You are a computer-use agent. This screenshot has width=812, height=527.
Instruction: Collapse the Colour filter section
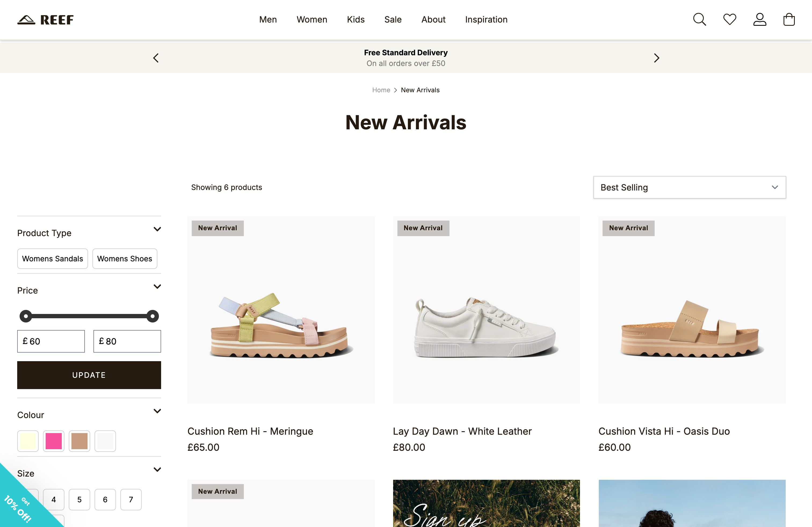(x=157, y=411)
